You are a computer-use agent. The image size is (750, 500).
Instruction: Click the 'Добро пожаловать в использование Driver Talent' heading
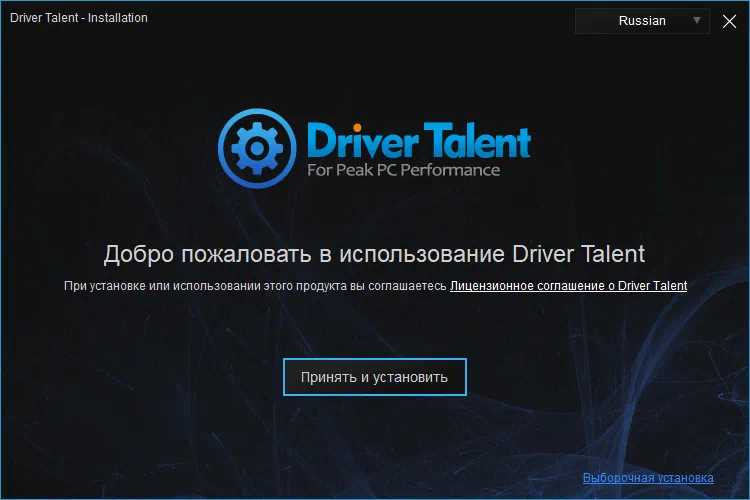(375, 254)
